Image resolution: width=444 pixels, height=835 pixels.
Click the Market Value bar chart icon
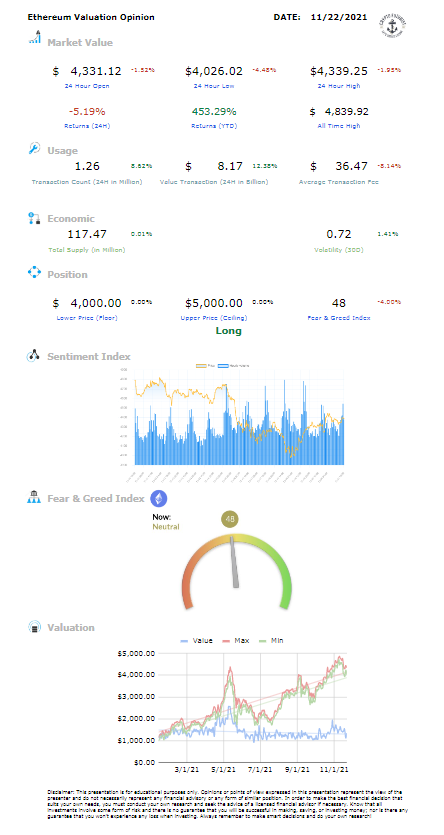tap(35, 37)
